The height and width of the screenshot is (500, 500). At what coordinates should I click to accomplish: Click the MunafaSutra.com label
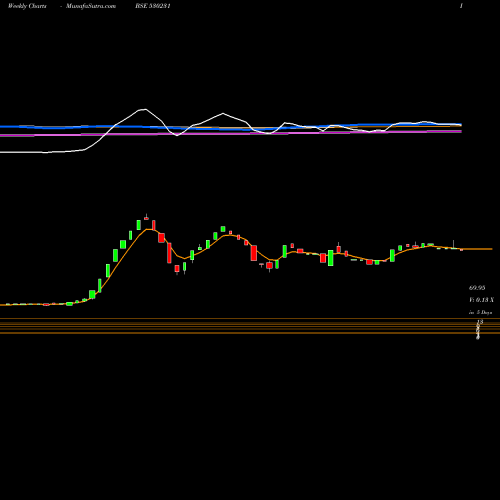pos(91,6)
